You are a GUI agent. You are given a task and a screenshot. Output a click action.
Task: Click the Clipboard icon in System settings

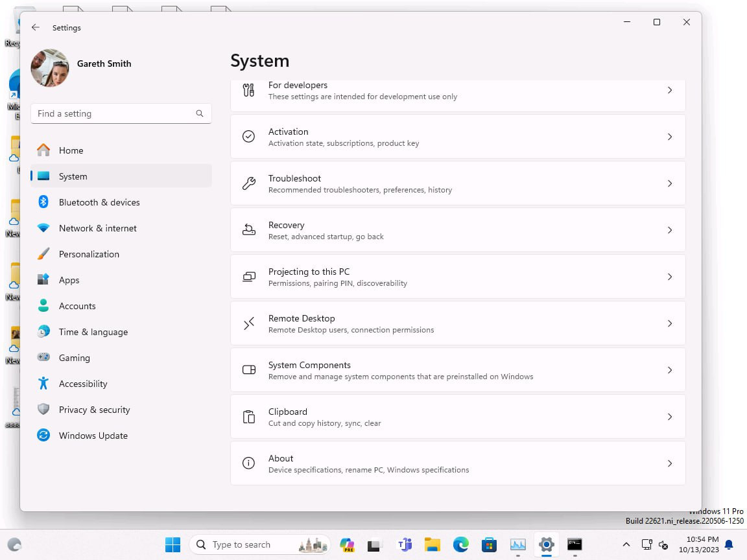[x=248, y=417]
